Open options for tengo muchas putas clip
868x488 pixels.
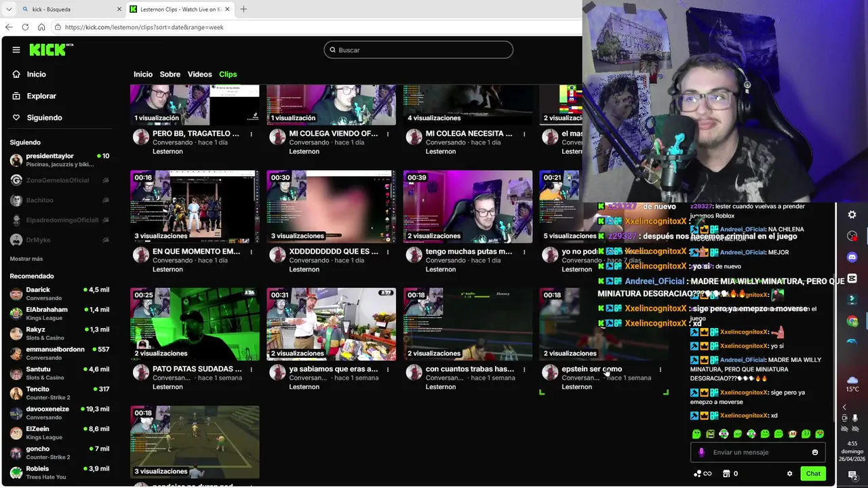pyautogui.click(x=524, y=252)
